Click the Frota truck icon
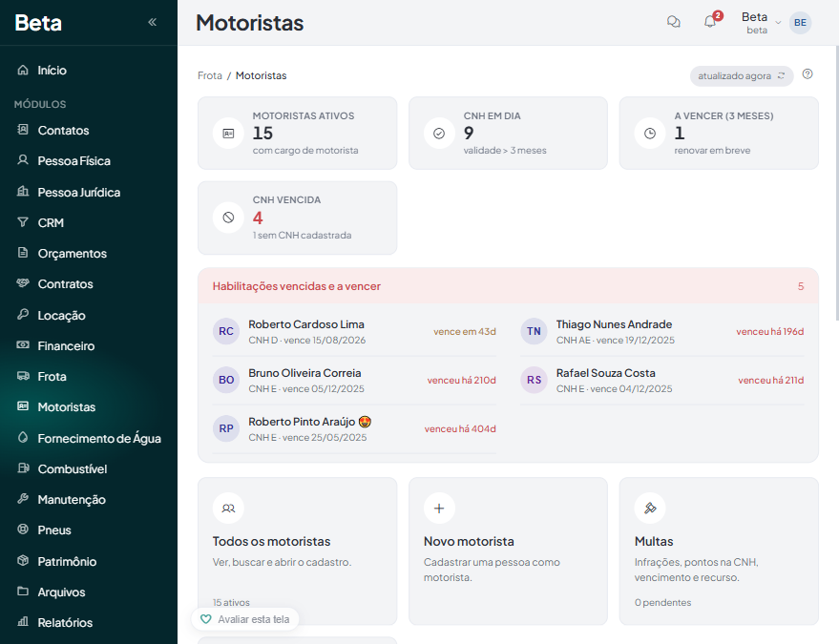The width and height of the screenshot is (839, 644). point(23,376)
